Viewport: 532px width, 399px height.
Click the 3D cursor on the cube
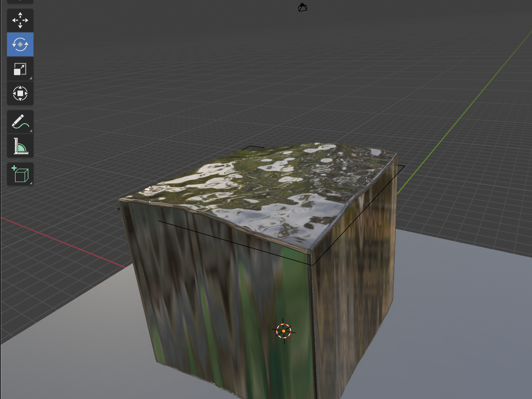click(283, 331)
